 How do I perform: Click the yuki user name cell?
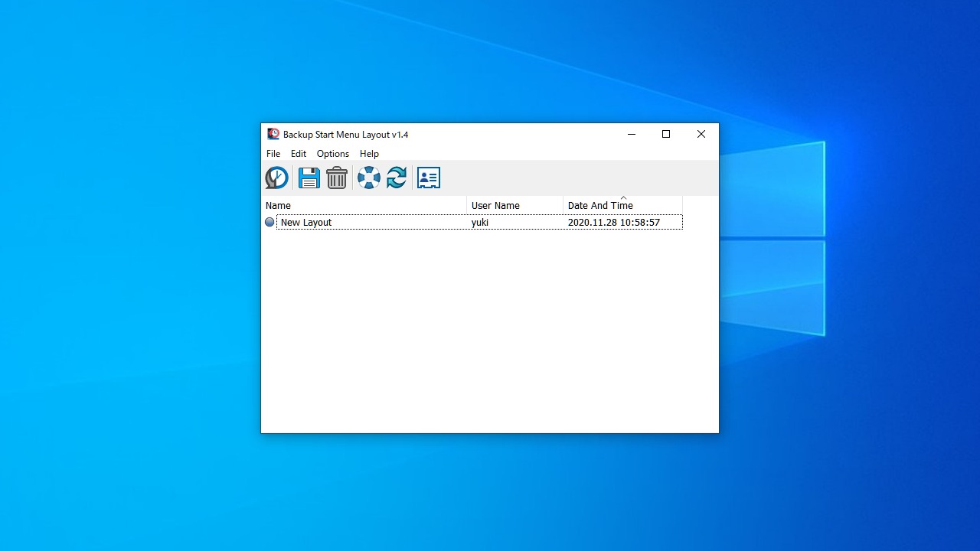480,222
